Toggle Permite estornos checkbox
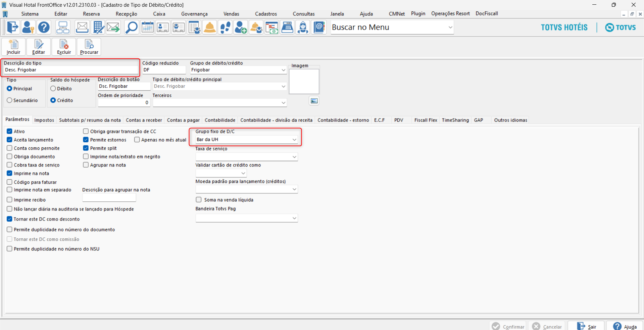The height and width of the screenshot is (330, 644). [86, 140]
